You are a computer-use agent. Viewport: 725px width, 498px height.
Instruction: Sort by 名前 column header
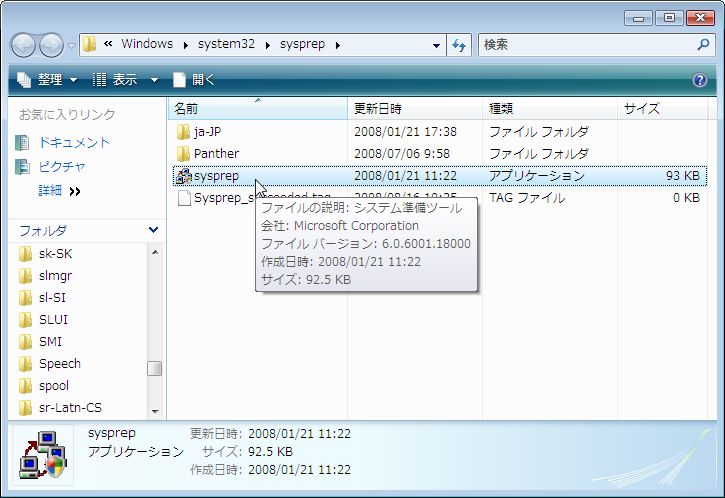(x=258, y=109)
